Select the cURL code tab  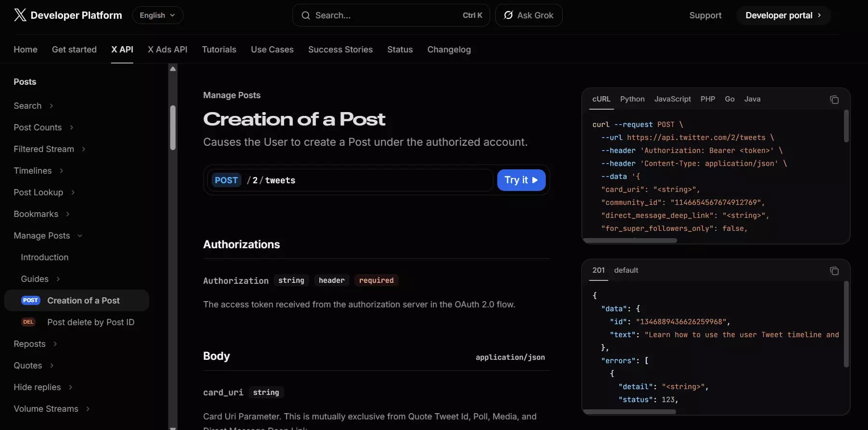601,99
